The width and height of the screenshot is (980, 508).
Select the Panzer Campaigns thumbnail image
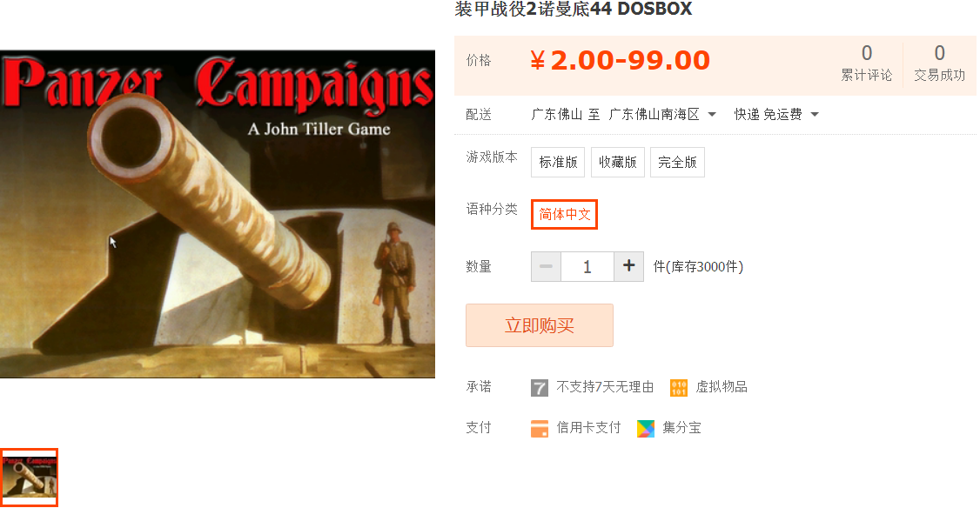(30, 478)
